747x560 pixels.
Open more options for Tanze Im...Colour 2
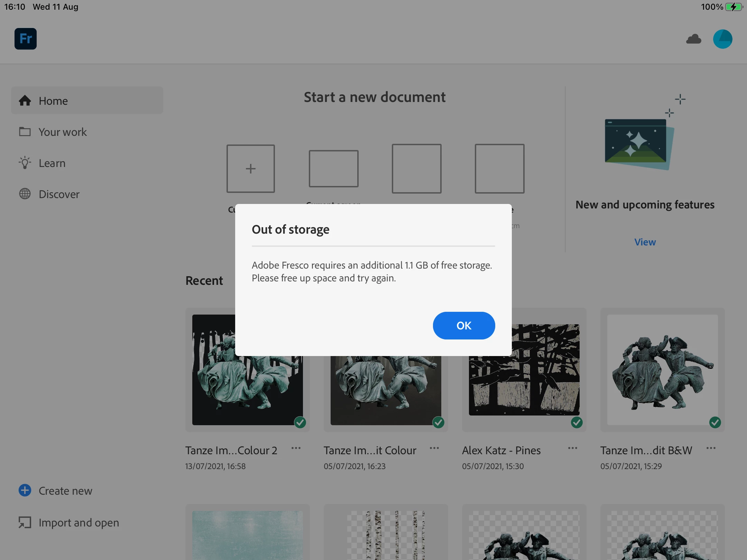tap(296, 448)
